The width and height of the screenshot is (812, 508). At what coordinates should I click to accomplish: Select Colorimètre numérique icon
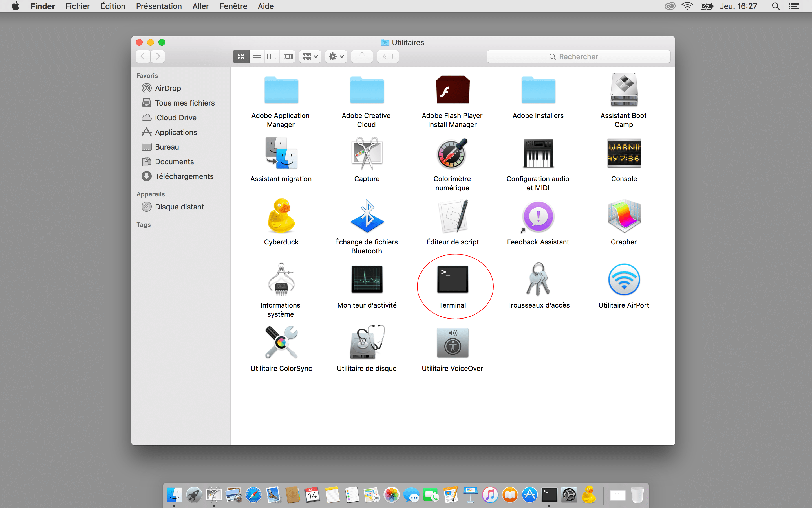452,153
